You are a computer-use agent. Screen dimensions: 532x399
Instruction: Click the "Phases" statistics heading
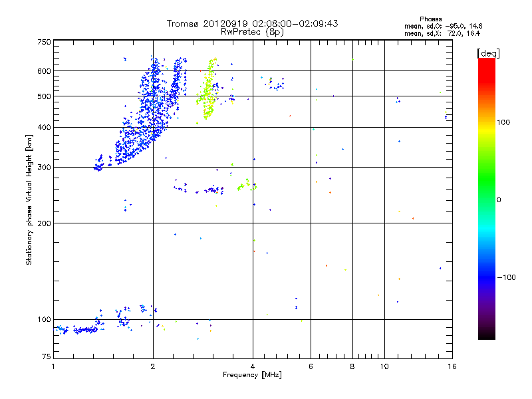[x=430, y=19]
